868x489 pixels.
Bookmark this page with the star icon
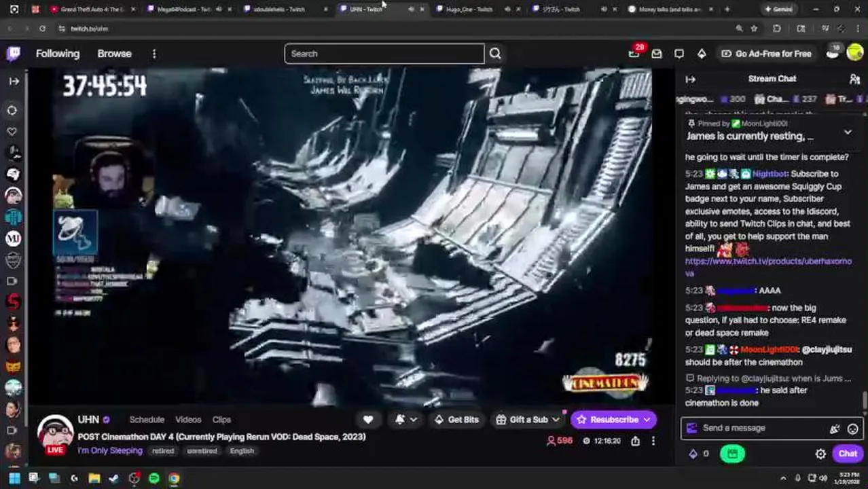(754, 29)
